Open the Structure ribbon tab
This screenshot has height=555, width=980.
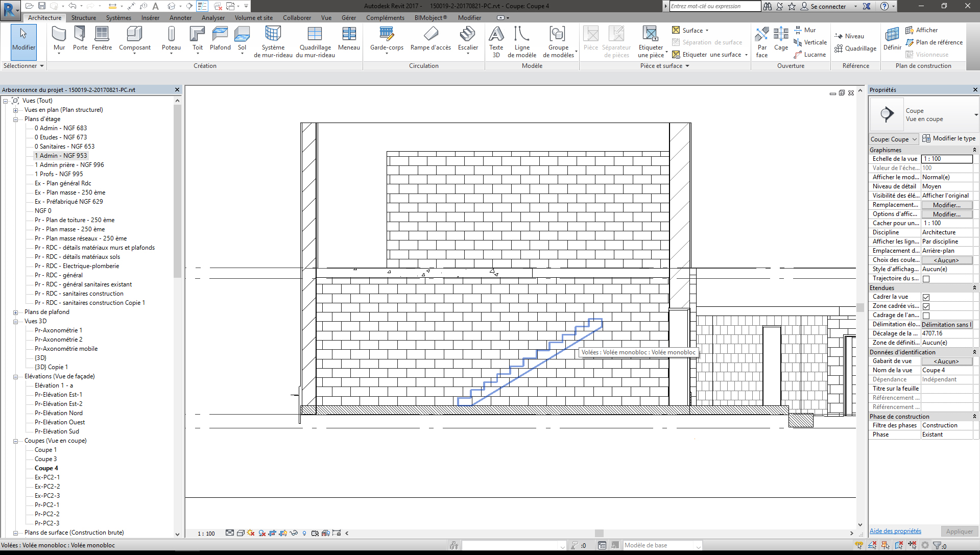tap(84, 18)
